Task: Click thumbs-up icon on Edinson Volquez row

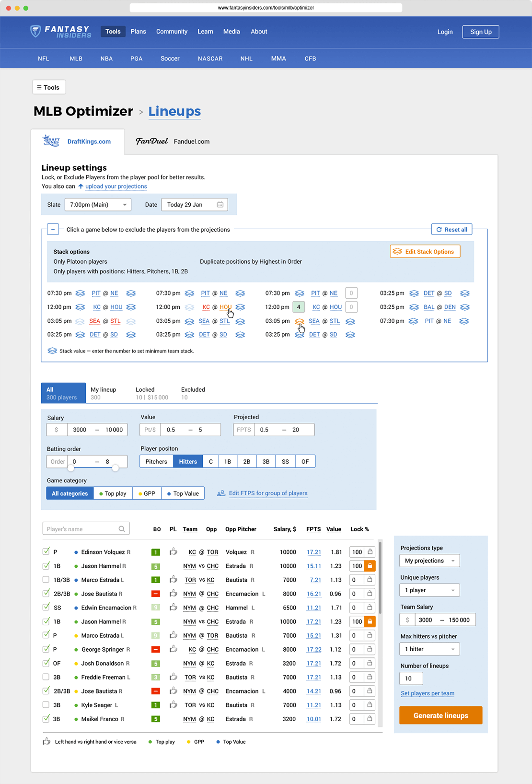Action: 173,551
